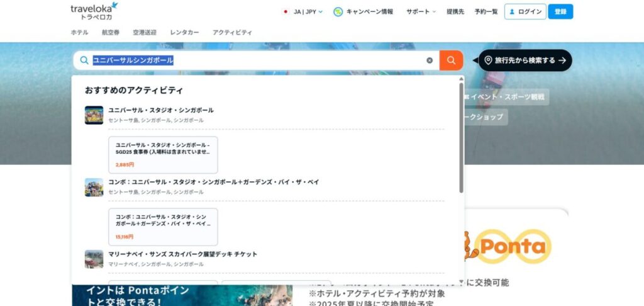
Task: Click the scrollbar up arrow in suggestions
Action: pyautogui.click(x=461, y=78)
